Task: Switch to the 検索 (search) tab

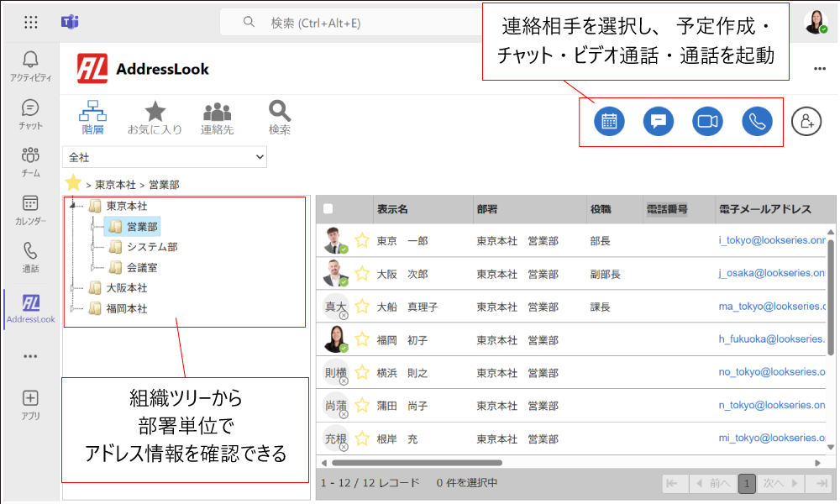Action: coord(279,118)
